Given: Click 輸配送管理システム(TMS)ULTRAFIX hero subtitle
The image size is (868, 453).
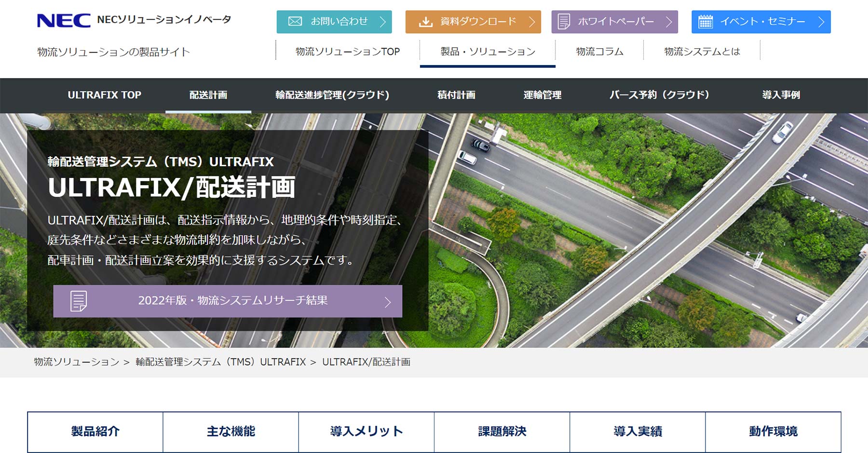Looking at the screenshot, I should pyautogui.click(x=161, y=162).
